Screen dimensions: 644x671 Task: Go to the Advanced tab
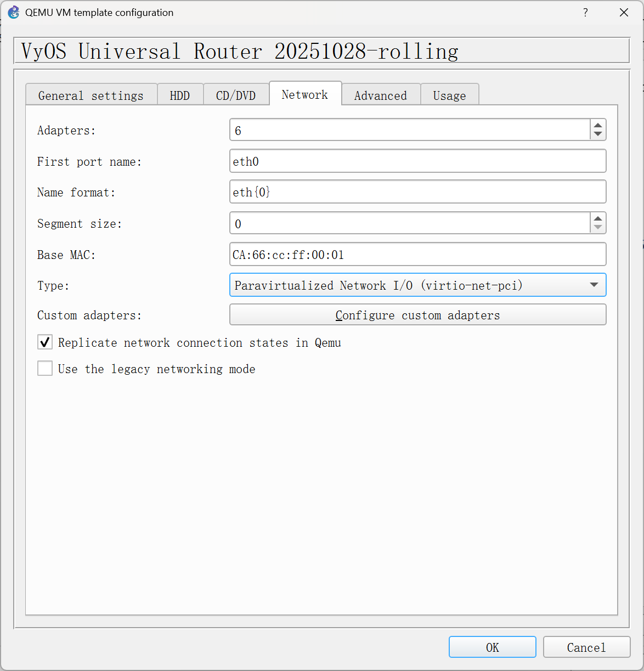pyautogui.click(x=381, y=95)
